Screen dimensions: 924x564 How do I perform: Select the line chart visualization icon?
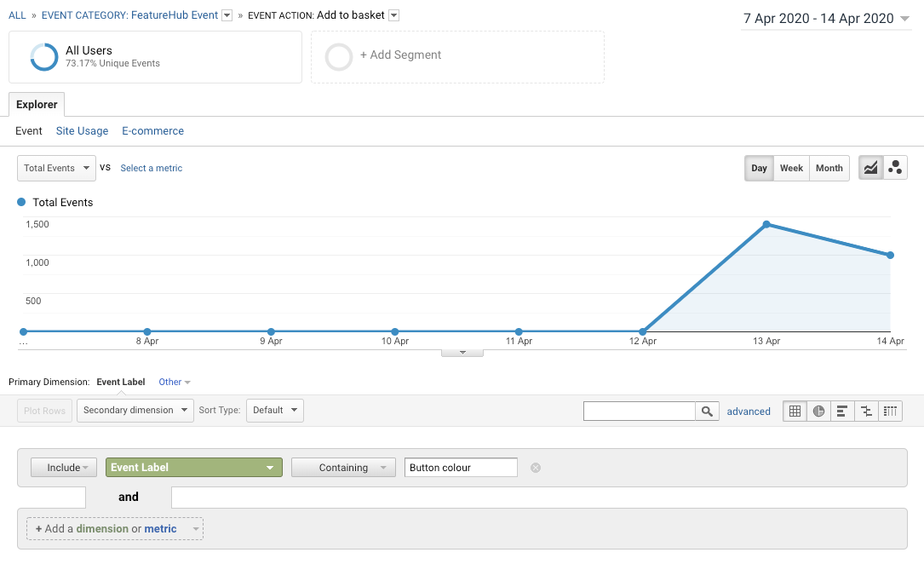870,167
